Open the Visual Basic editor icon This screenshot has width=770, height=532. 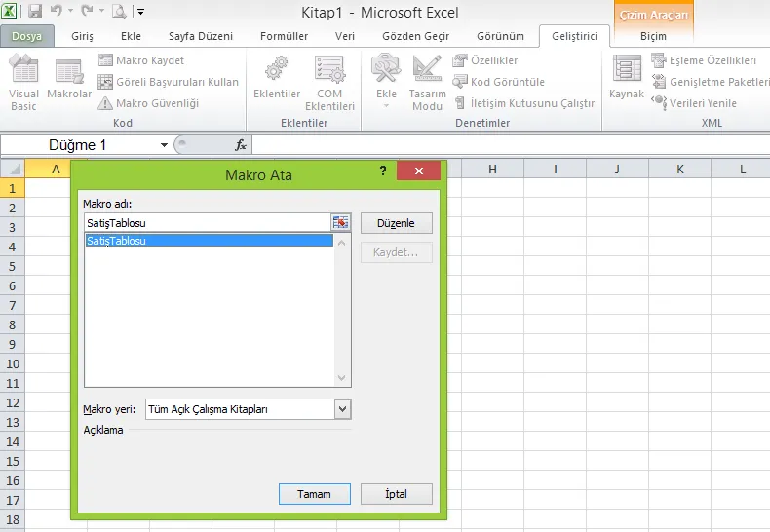pos(23,74)
